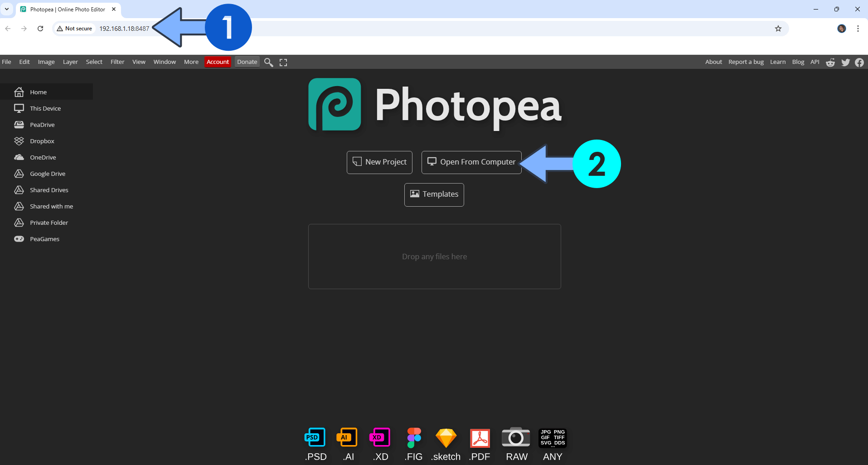
Task: Open the Layer menu
Action: [x=70, y=62]
